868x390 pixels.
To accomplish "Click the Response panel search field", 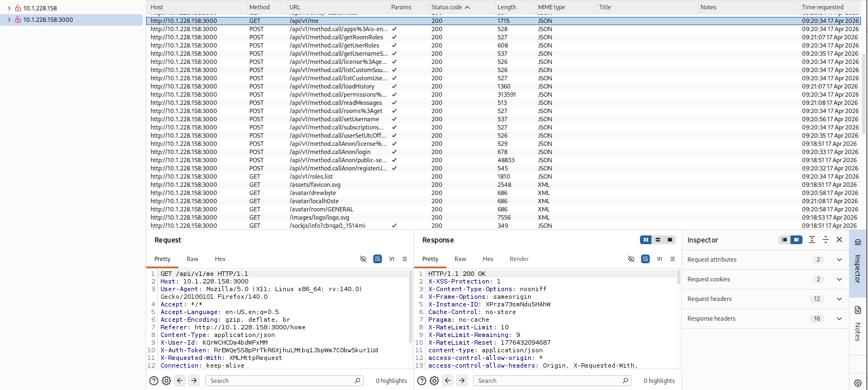I will 548,381.
